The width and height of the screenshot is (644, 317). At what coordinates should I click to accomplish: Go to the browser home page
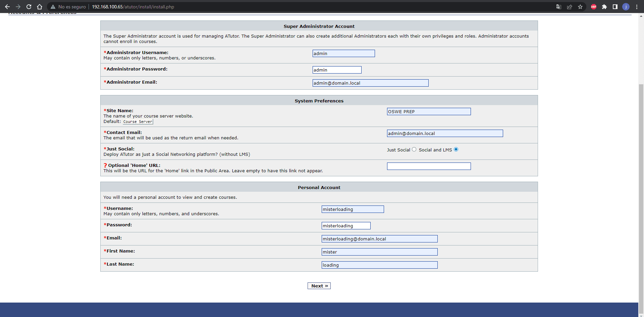point(40,7)
